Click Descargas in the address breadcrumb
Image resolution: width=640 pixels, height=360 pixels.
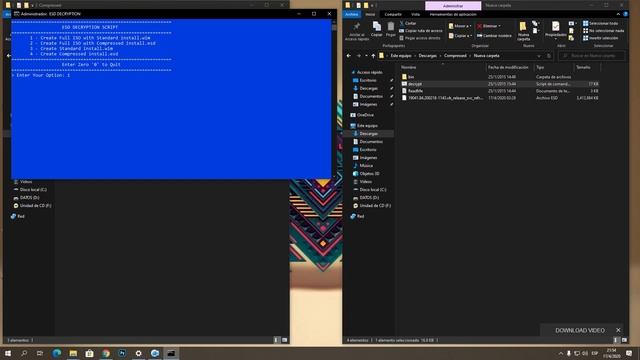click(x=427, y=56)
